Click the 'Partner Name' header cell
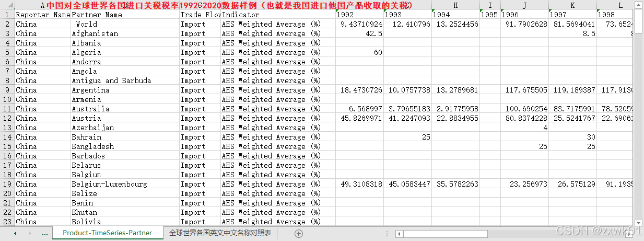Image resolution: width=644 pixels, height=241 pixels. tap(125, 15)
